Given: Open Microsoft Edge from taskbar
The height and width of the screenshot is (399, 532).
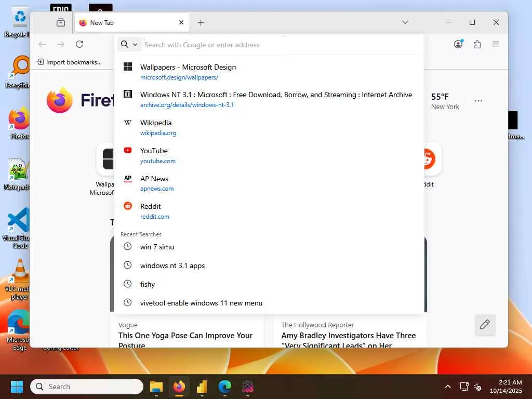Looking at the screenshot, I should coord(224,387).
